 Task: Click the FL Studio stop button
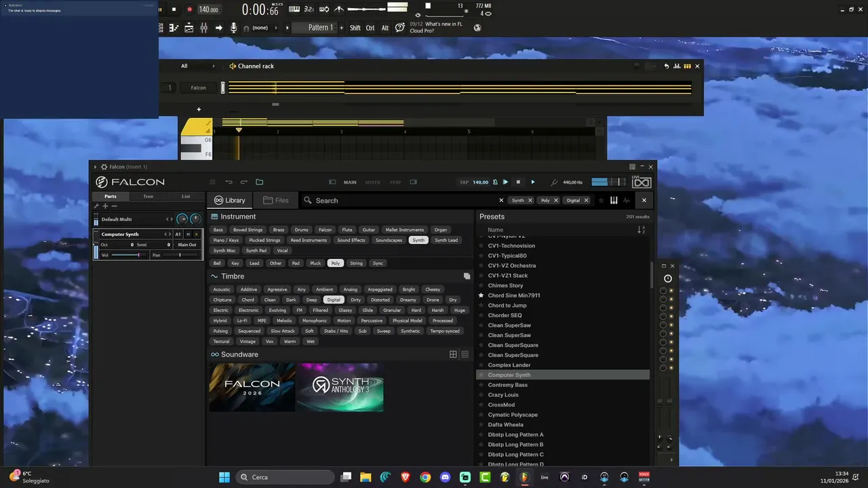[174, 9]
